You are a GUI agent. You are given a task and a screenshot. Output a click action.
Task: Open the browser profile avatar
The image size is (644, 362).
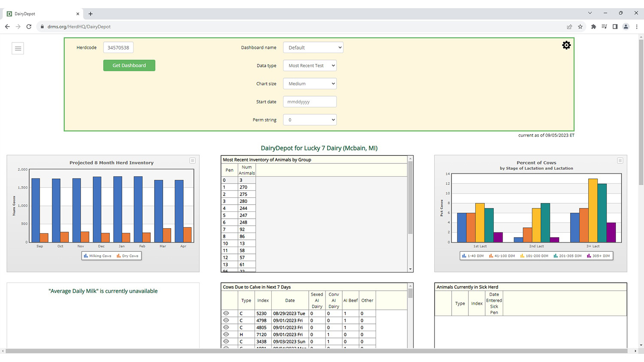point(626,27)
